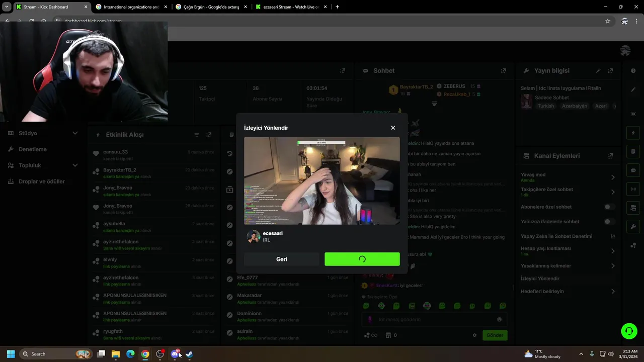644x362 pixels.
Task: Click the Azerbaiyán tag
Action: pyautogui.click(x=574, y=106)
